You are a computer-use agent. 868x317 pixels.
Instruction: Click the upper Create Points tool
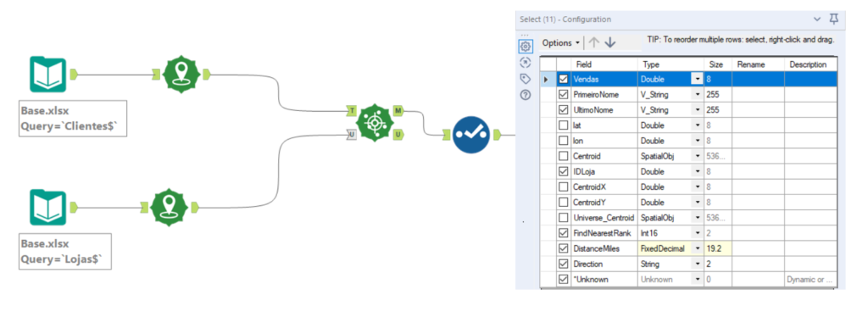click(x=181, y=74)
